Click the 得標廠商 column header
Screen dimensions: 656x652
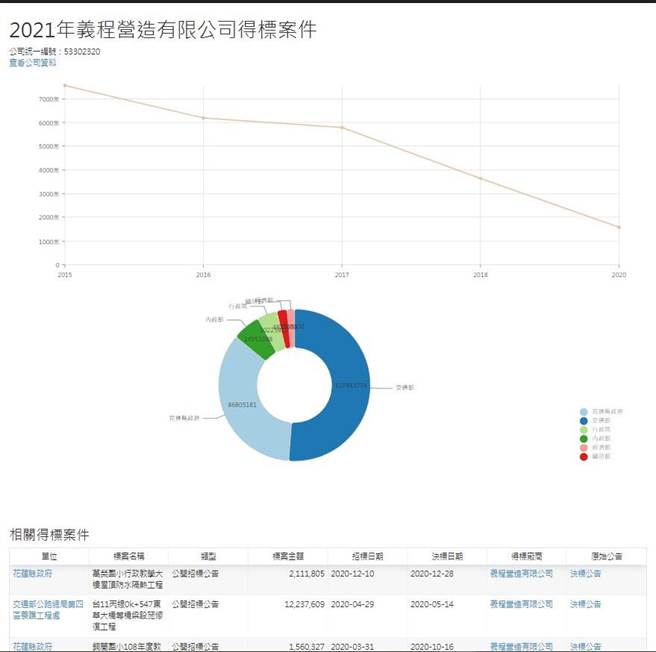click(x=526, y=556)
